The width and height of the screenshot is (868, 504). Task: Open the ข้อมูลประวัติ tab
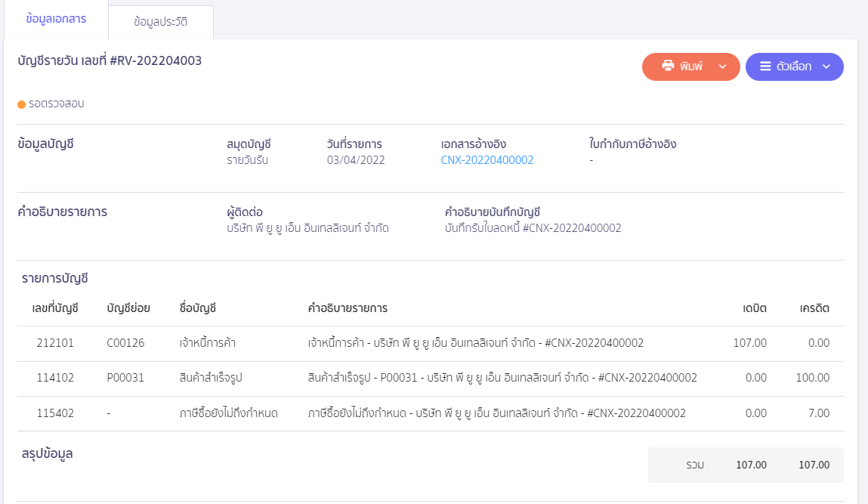[161, 22]
